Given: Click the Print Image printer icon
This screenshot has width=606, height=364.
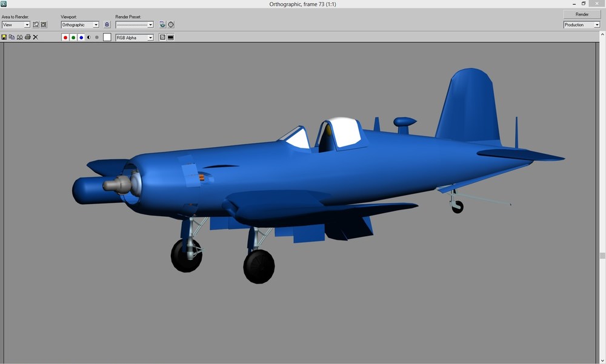Looking at the screenshot, I should tap(27, 37).
